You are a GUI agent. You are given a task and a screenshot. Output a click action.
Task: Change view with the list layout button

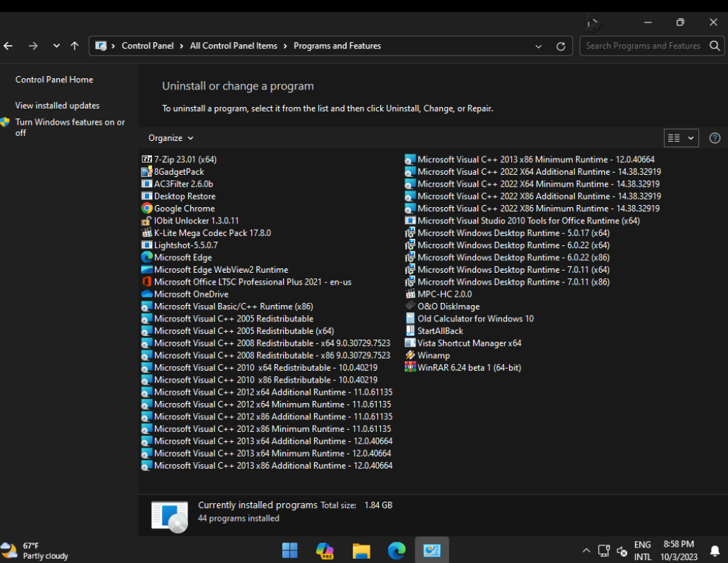tap(674, 138)
